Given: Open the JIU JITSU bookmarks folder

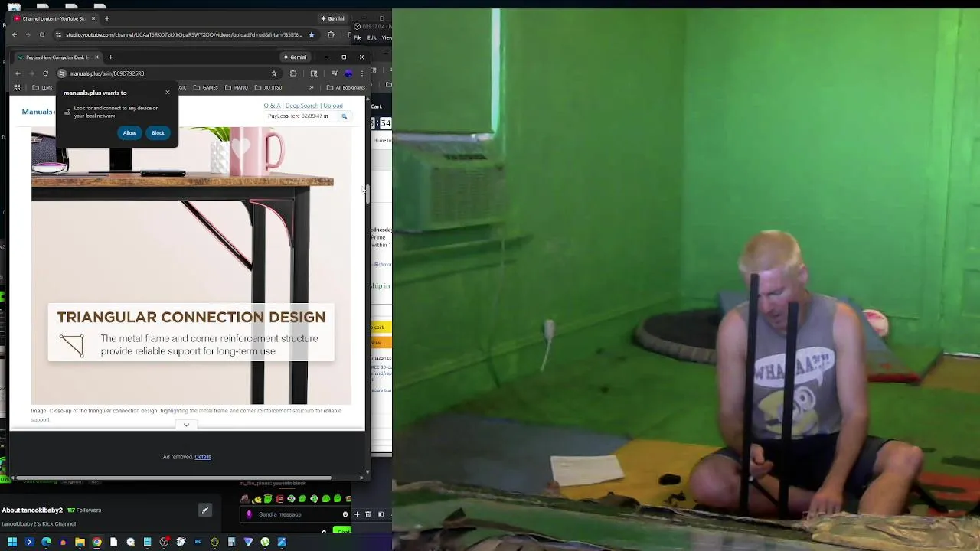Looking at the screenshot, I should point(268,87).
